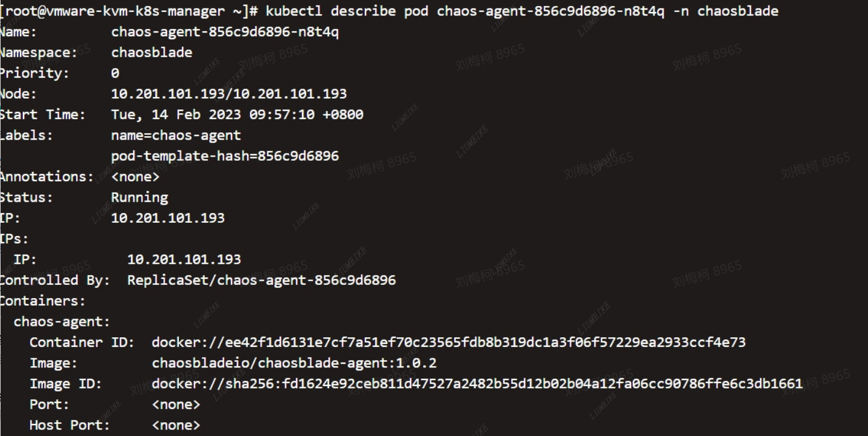
Task: Click the IP value after the Status line
Action: [x=168, y=218]
